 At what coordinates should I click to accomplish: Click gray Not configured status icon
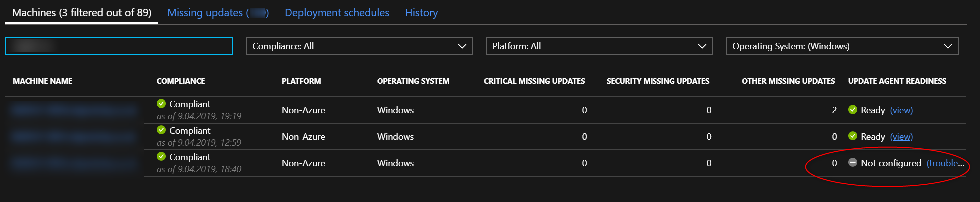click(x=853, y=163)
